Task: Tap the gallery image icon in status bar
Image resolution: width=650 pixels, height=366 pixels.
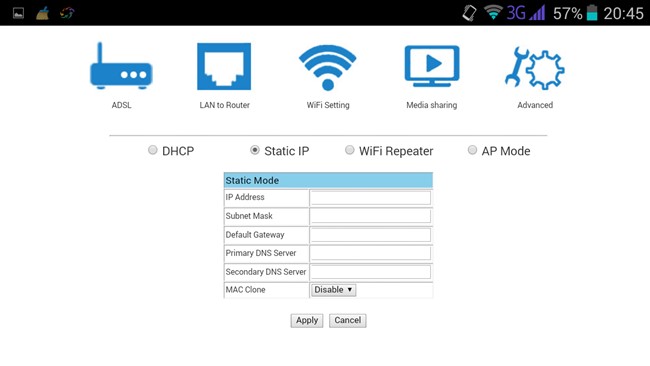Action: point(18,13)
